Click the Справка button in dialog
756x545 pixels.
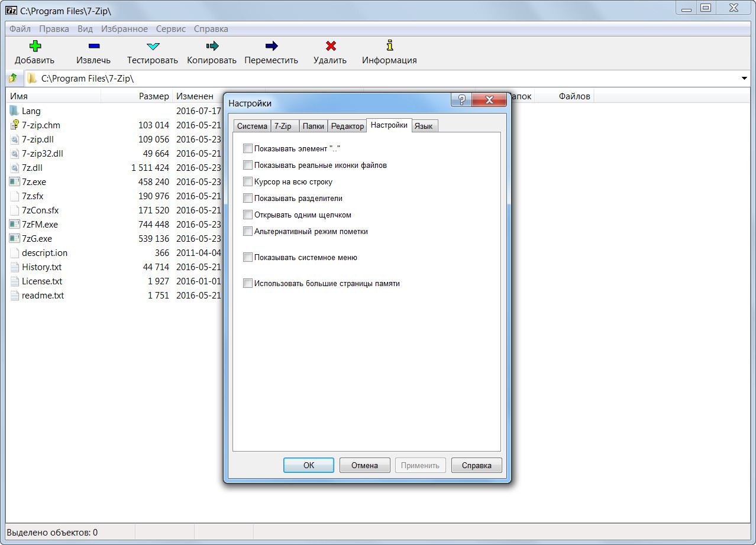click(x=476, y=465)
